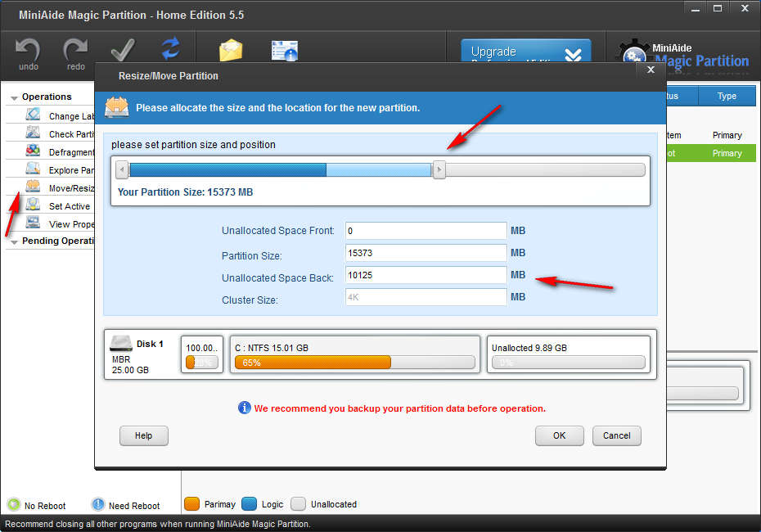Select the 100.00 MB partition block
The height and width of the screenshot is (532, 761).
[202, 354]
